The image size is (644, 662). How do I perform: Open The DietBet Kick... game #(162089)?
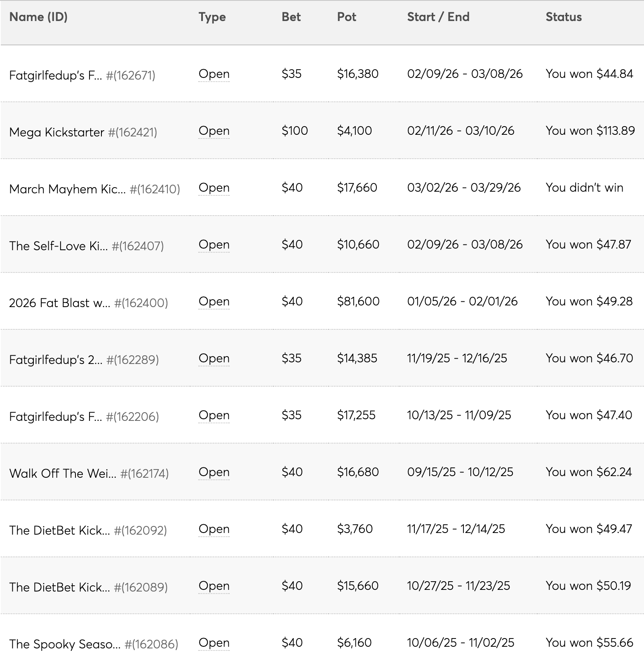tap(59, 587)
